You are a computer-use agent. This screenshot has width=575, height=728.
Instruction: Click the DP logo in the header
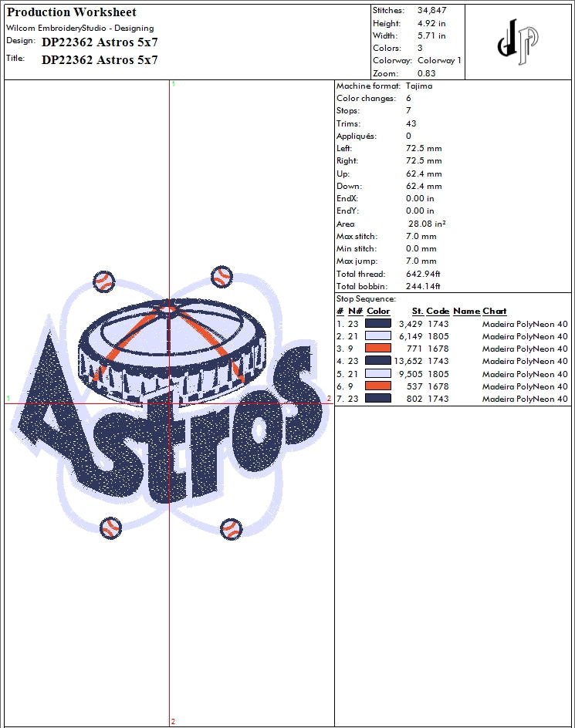[x=517, y=42]
